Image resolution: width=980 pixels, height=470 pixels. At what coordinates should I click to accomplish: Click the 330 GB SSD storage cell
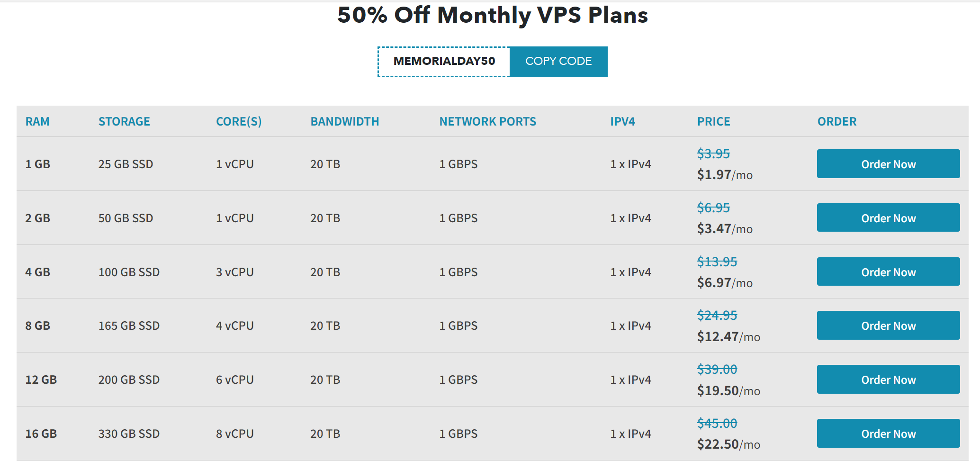pos(129,434)
